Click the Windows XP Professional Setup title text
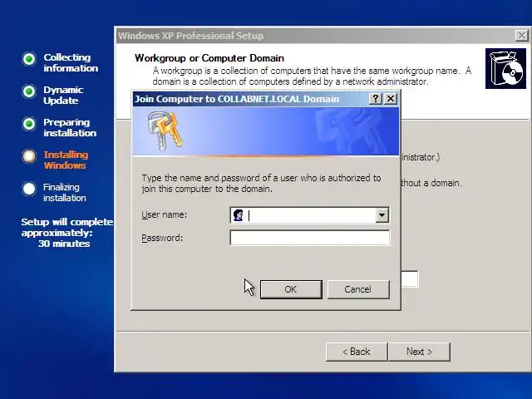This screenshot has width=532, height=399. pyautogui.click(x=190, y=36)
